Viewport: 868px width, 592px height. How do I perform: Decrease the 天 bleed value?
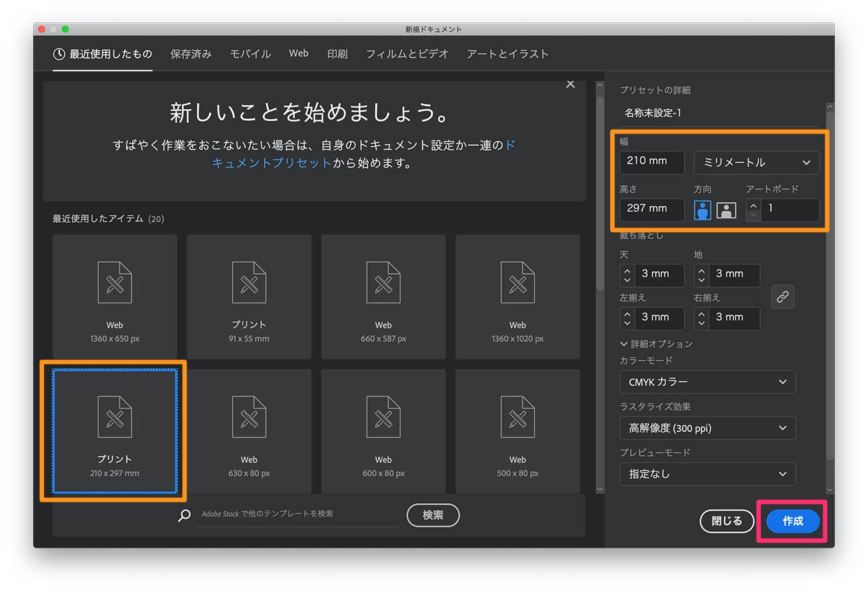tap(627, 280)
